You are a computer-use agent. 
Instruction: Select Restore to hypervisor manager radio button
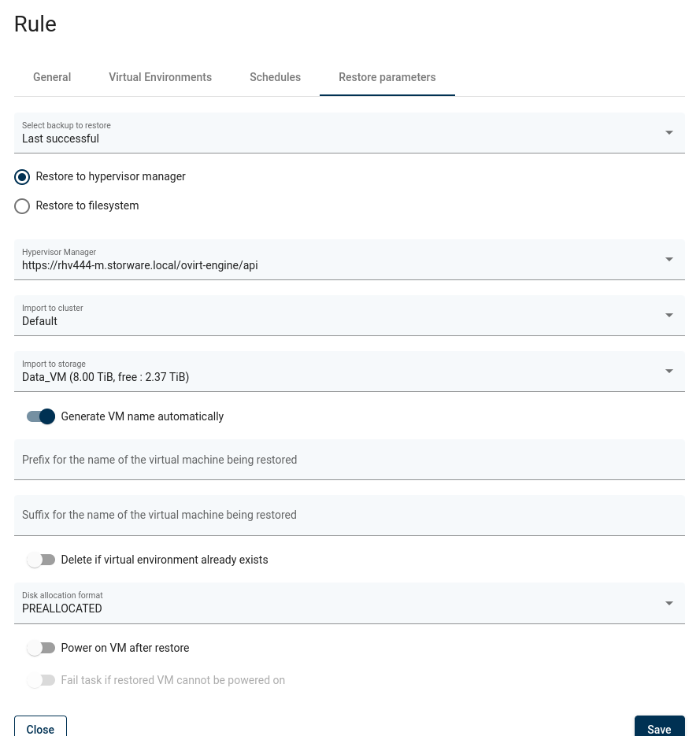(x=22, y=177)
